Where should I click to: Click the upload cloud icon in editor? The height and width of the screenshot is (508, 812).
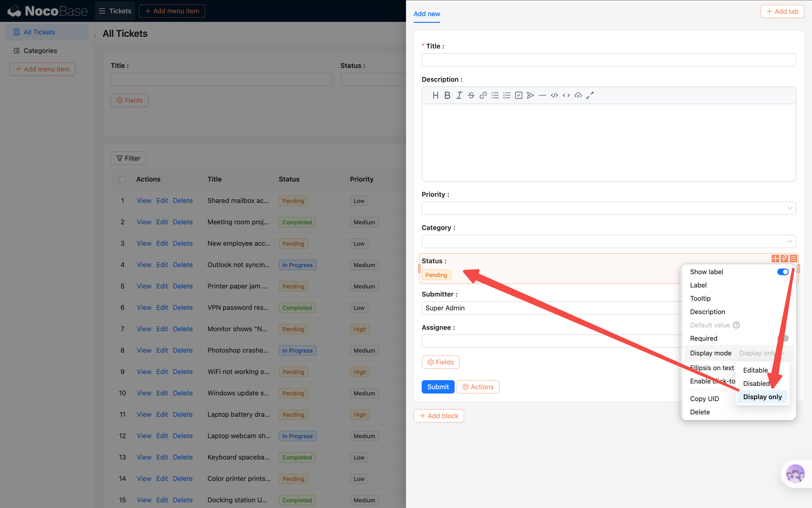pos(578,96)
